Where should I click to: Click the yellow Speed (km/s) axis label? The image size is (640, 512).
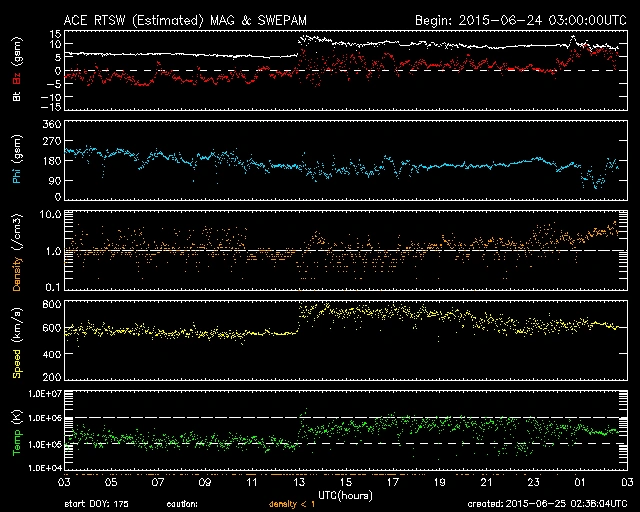click(17, 339)
